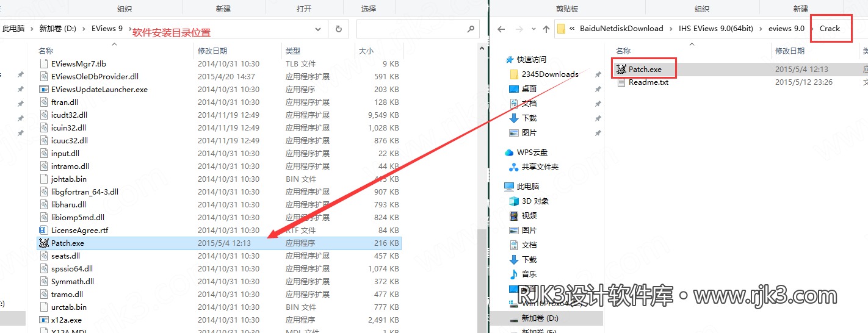Select LicenseAgree.rtf document icon
This screenshot has width=868, height=333.
(43, 230)
